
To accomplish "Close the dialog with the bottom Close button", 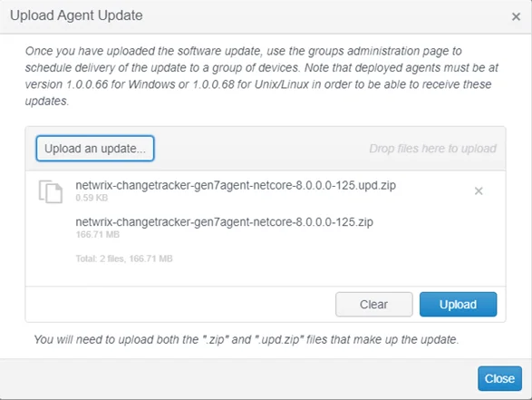I will point(499,378).
